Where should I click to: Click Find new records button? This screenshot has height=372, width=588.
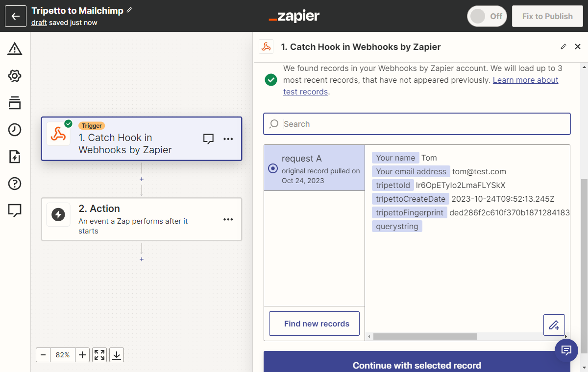coord(314,324)
